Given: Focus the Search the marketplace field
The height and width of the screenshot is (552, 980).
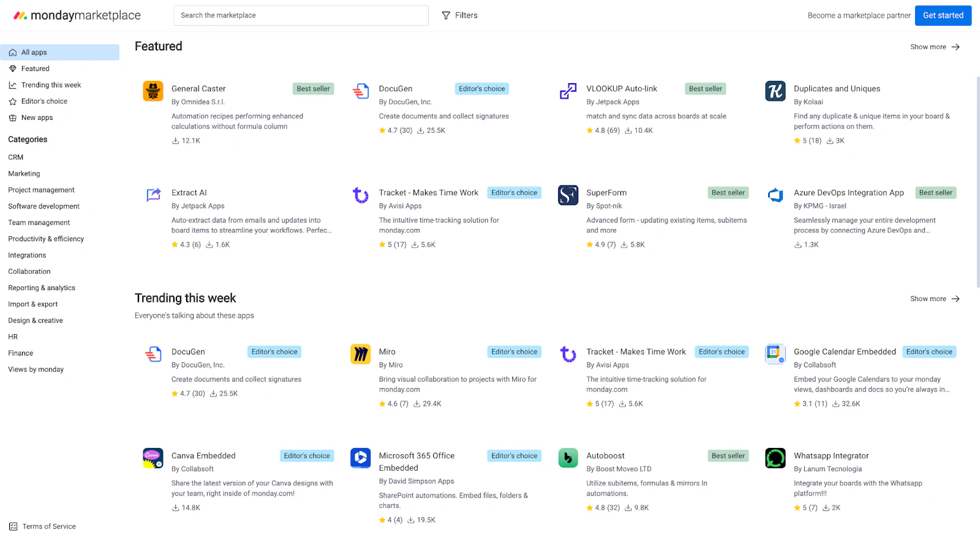Looking at the screenshot, I should [x=301, y=15].
